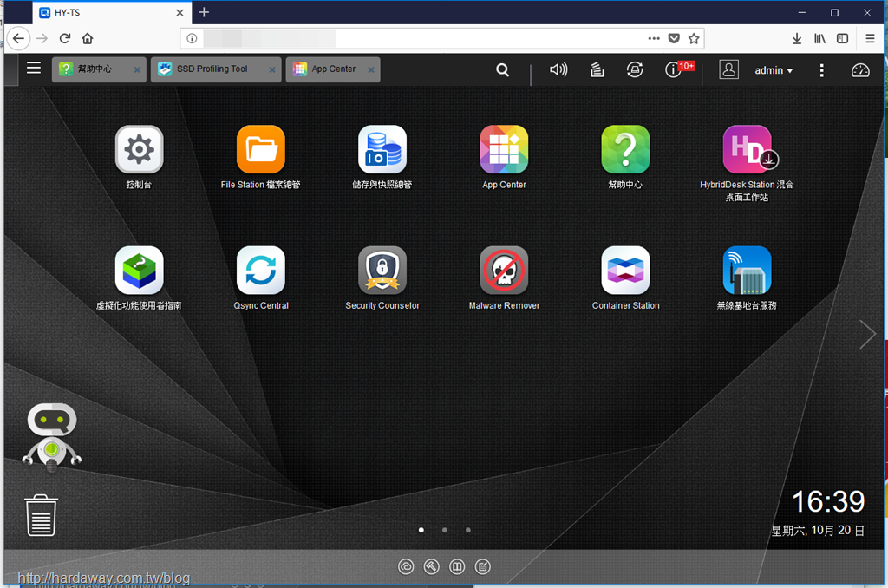Select the first desktop page dot
Screen dimensions: 888x588
coord(421,530)
